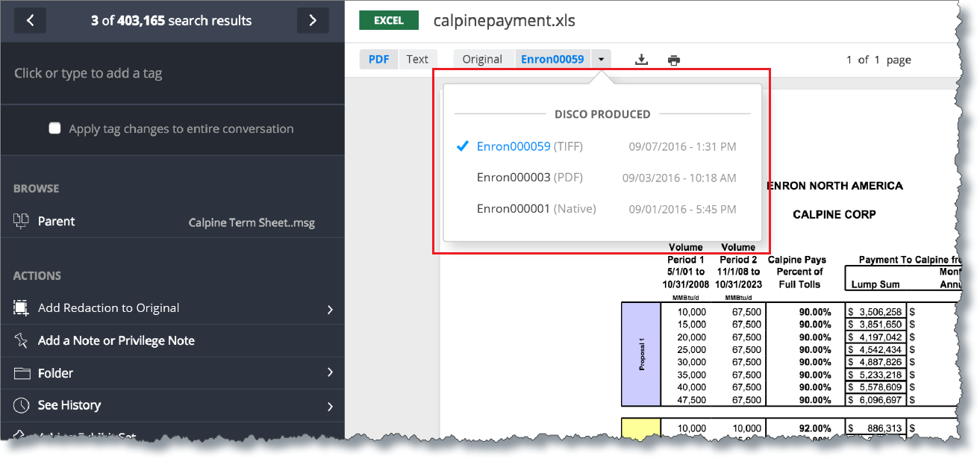Choose Enron000003 (PDF) production
Screen dimensions: 980x459
pos(530,178)
